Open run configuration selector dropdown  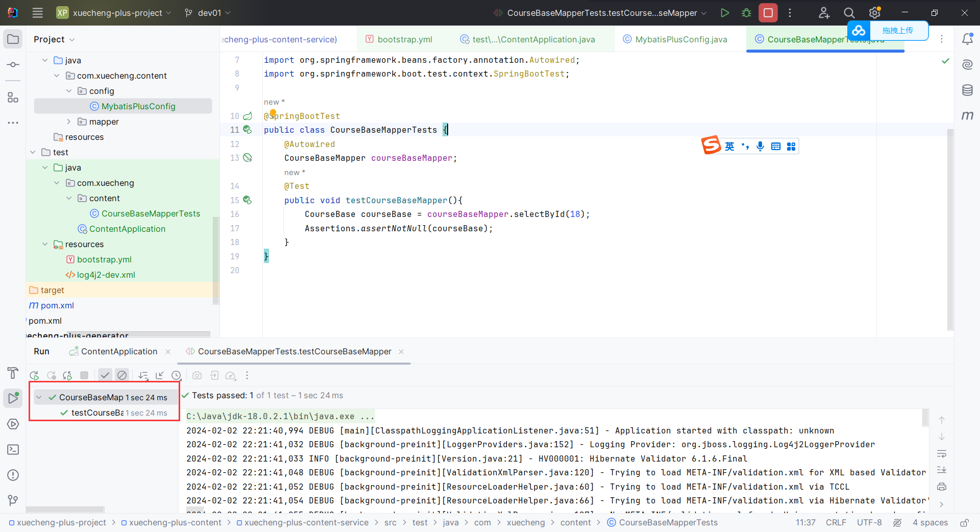click(600, 13)
